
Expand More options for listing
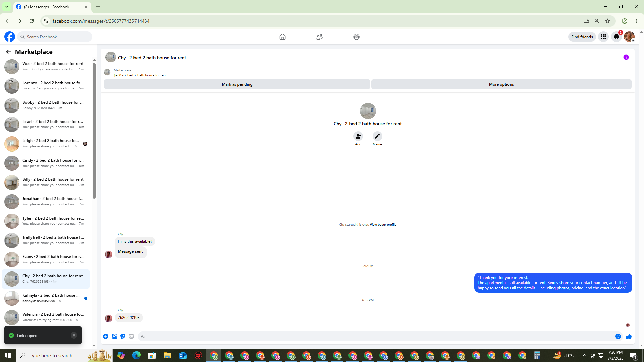click(x=501, y=84)
